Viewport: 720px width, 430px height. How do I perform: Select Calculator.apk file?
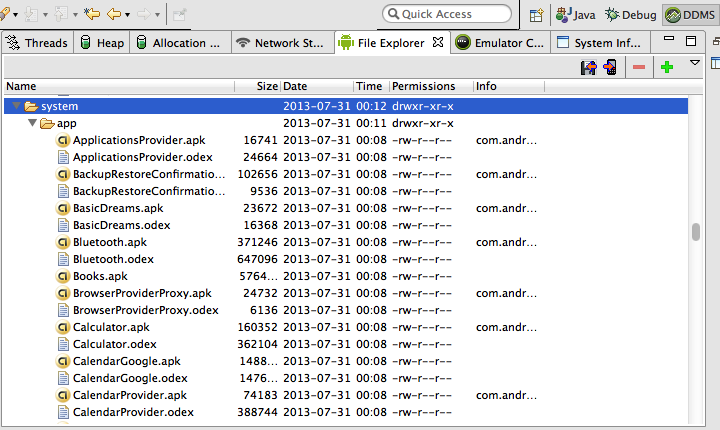click(111, 327)
